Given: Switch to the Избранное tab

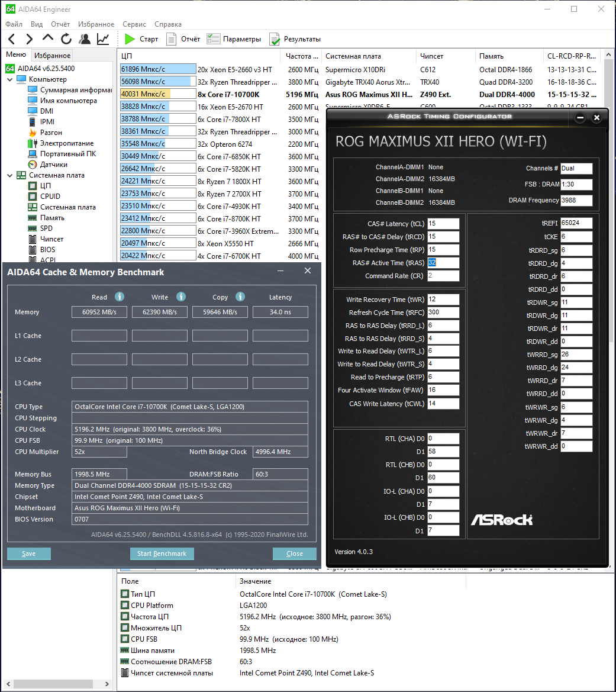Looking at the screenshot, I should pyautogui.click(x=52, y=55).
